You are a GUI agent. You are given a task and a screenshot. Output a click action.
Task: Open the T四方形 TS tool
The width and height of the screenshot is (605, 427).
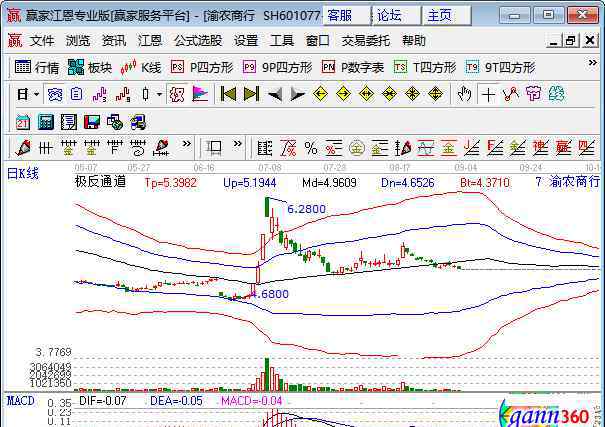[425, 68]
